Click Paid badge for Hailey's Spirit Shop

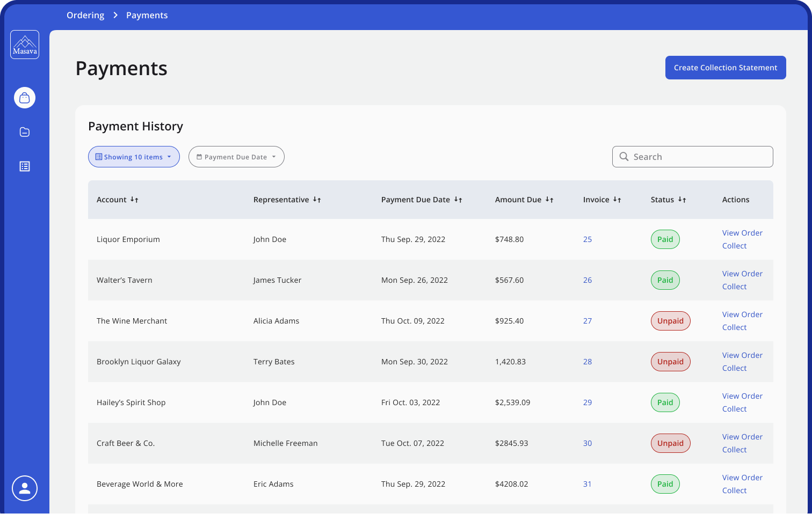click(665, 402)
